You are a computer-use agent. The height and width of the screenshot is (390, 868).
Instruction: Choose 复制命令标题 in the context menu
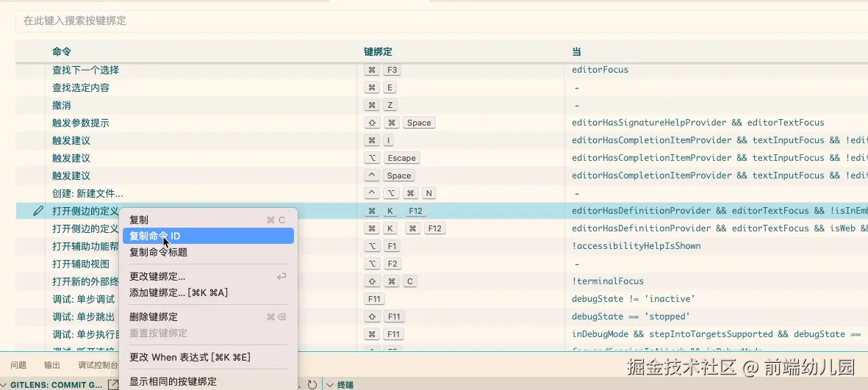click(x=207, y=252)
